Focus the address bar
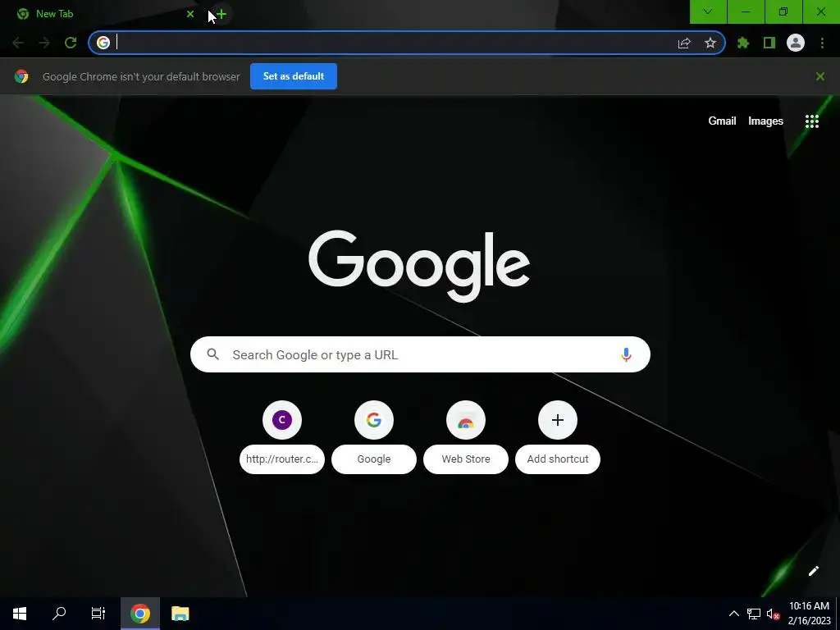 pos(407,43)
